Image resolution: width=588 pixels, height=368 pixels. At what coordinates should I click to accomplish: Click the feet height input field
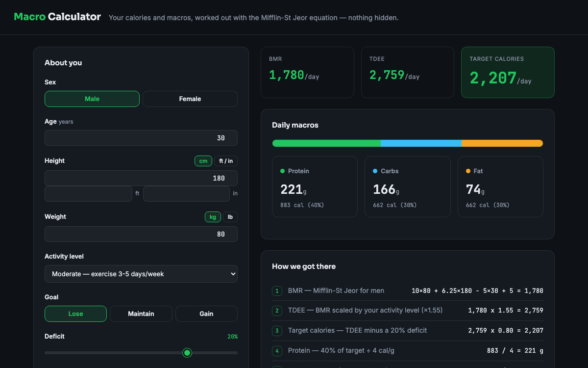coord(88,194)
